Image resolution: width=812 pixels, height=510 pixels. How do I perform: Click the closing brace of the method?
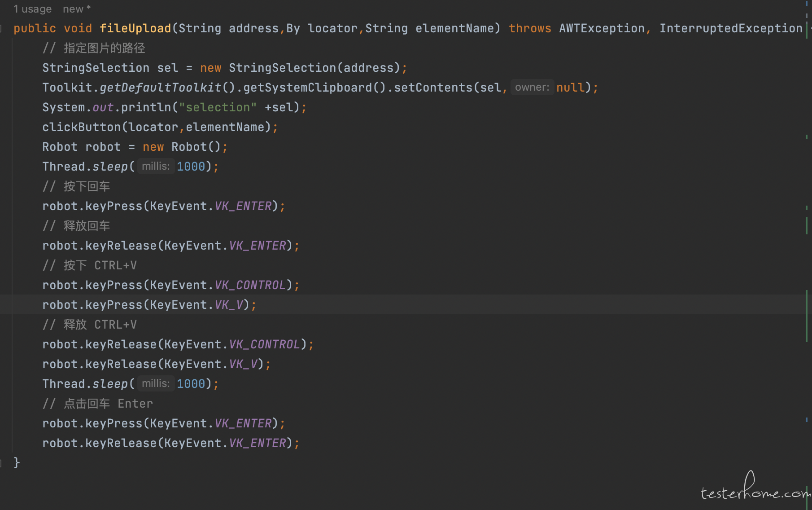17,462
